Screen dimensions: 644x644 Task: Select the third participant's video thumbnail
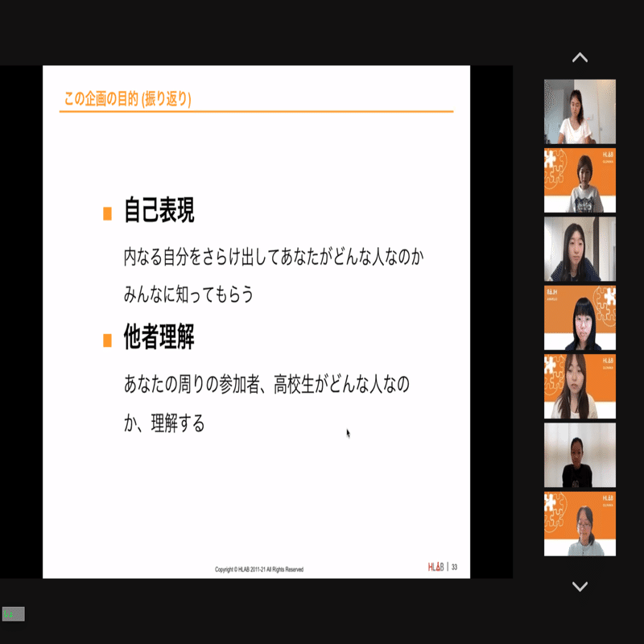[580, 250]
